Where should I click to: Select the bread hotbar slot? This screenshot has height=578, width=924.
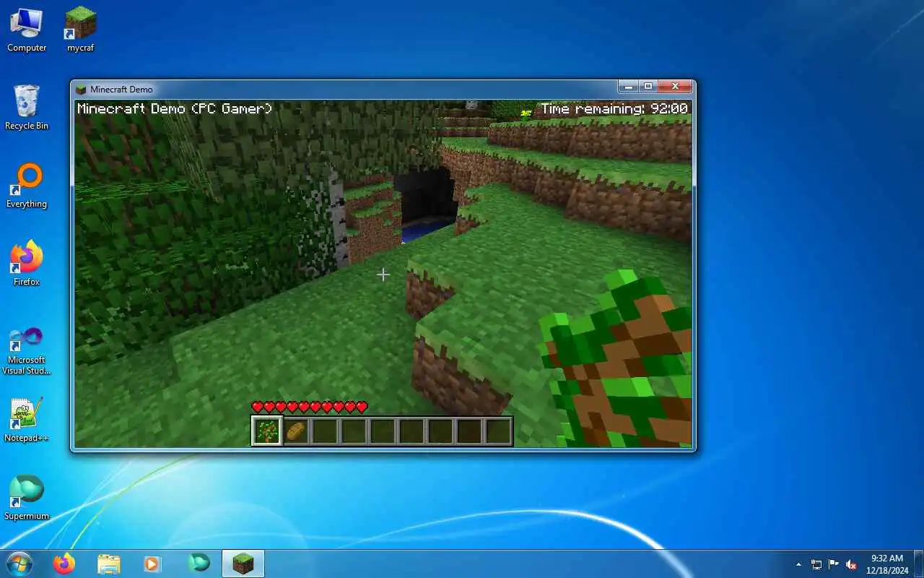click(x=296, y=431)
